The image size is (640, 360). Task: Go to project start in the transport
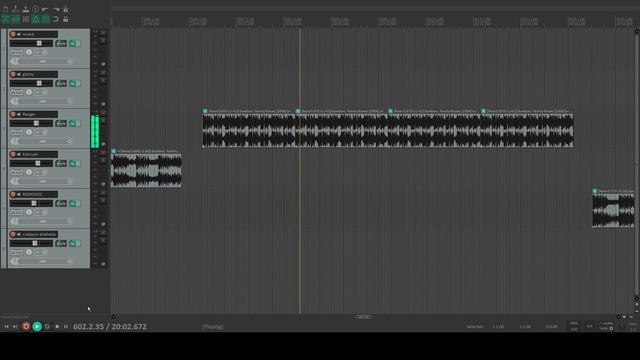coord(7,327)
